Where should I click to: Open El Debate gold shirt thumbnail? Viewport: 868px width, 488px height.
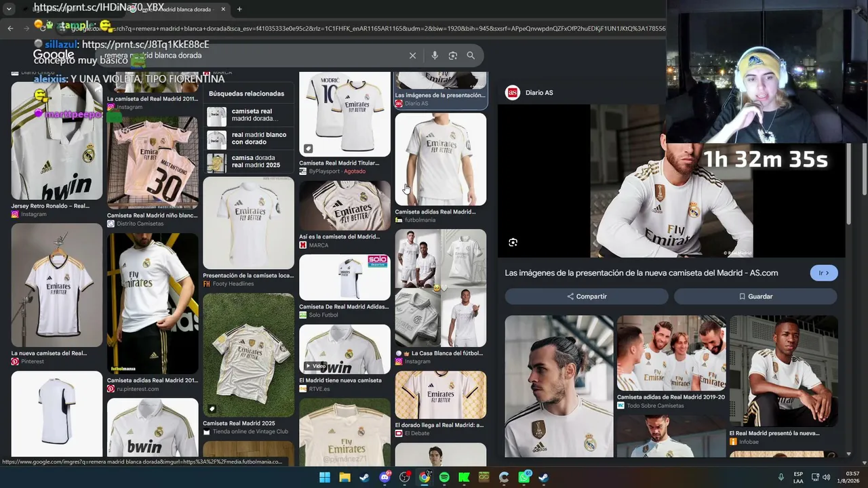(x=441, y=394)
